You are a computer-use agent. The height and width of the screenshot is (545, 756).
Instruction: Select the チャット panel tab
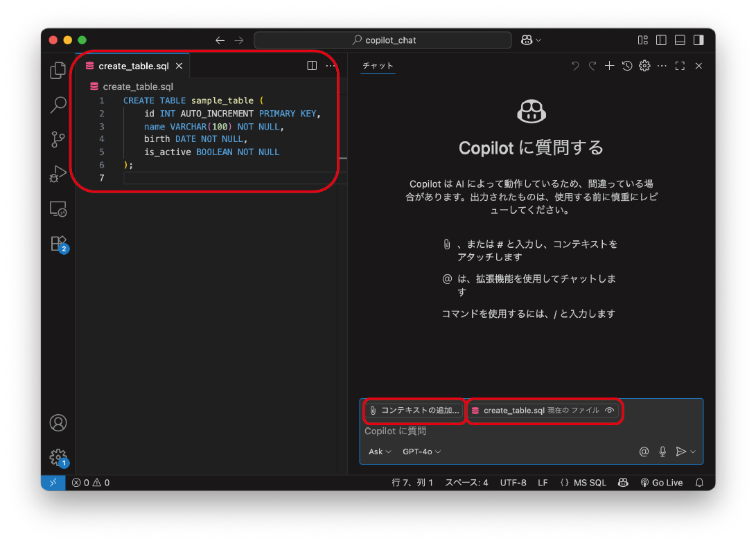pyautogui.click(x=378, y=66)
